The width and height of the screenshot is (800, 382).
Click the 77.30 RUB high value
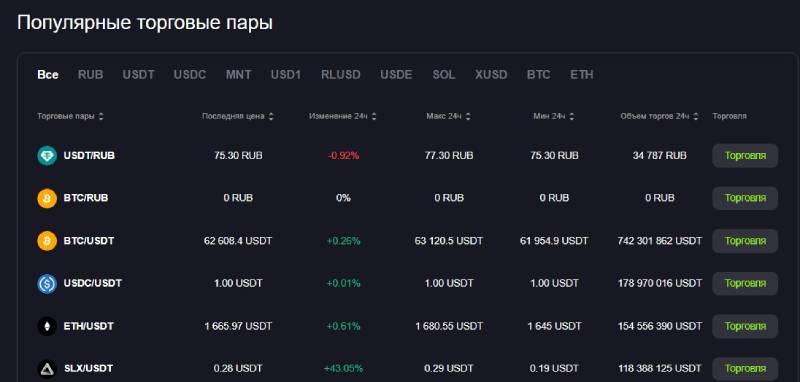point(449,156)
